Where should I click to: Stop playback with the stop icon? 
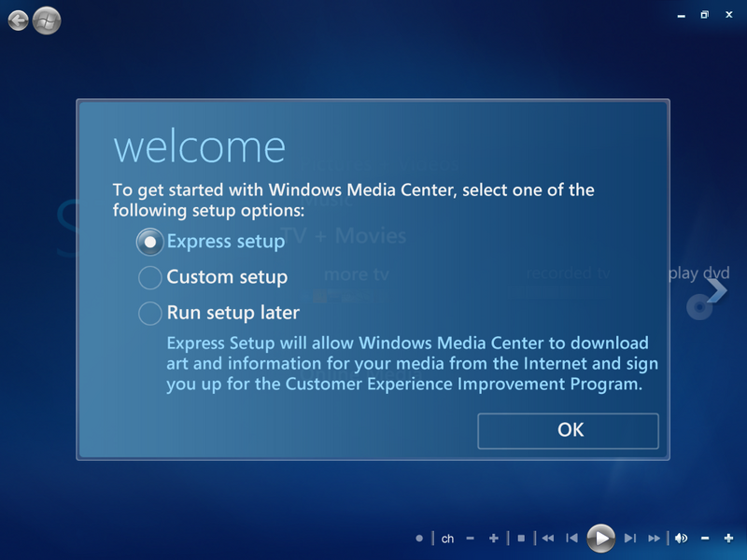coord(521,539)
